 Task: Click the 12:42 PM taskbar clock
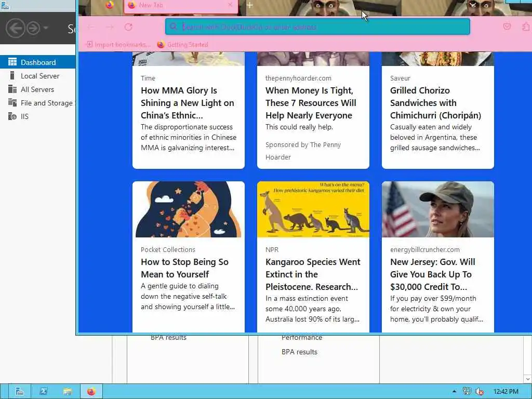pos(506,392)
